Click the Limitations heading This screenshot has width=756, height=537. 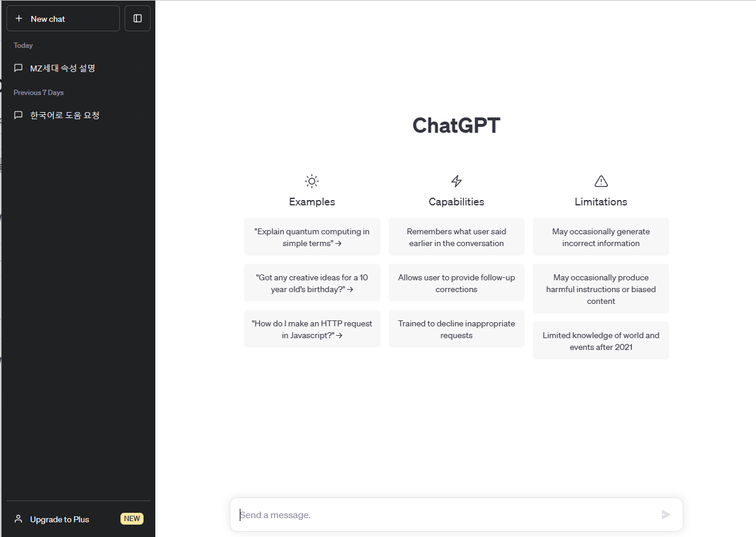(x=601, y=202)
